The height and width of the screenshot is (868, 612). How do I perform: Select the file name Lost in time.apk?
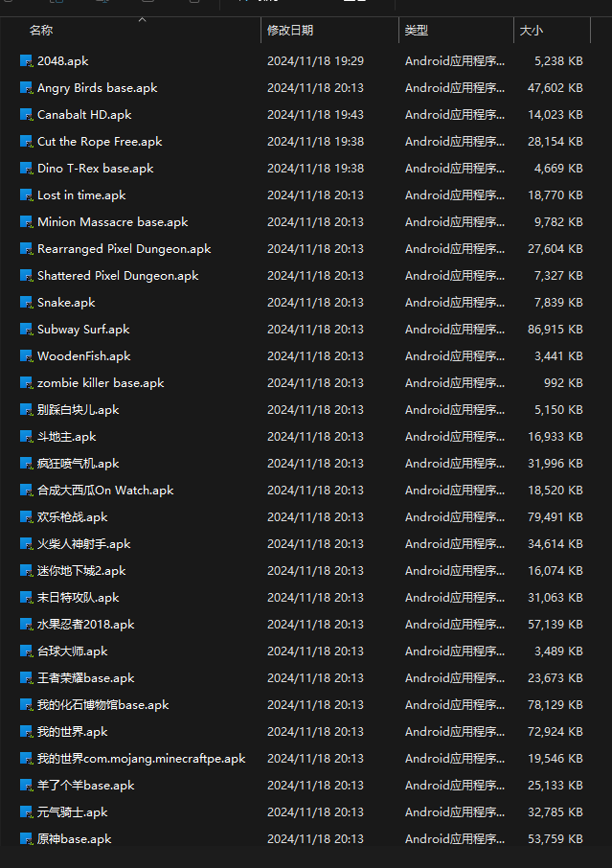[81, 195]
